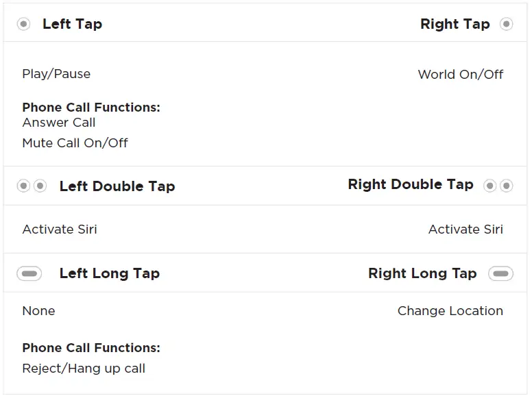Click the Right Tap single-dot icon
532x398 pixels.
(506, 24)
